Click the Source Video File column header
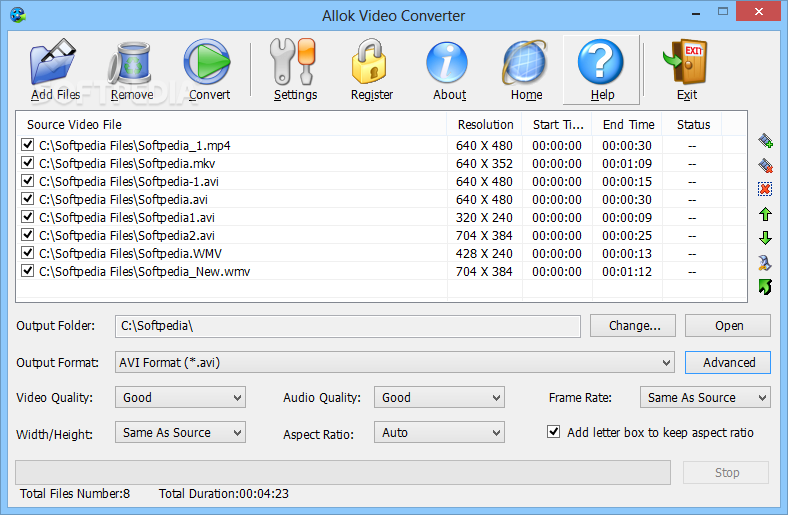788x515 pixels. click(x=231, y=124)
